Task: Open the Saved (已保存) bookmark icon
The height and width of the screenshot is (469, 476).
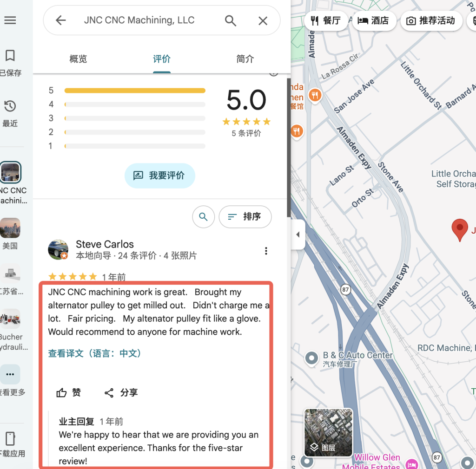Action: coord(10,55)
